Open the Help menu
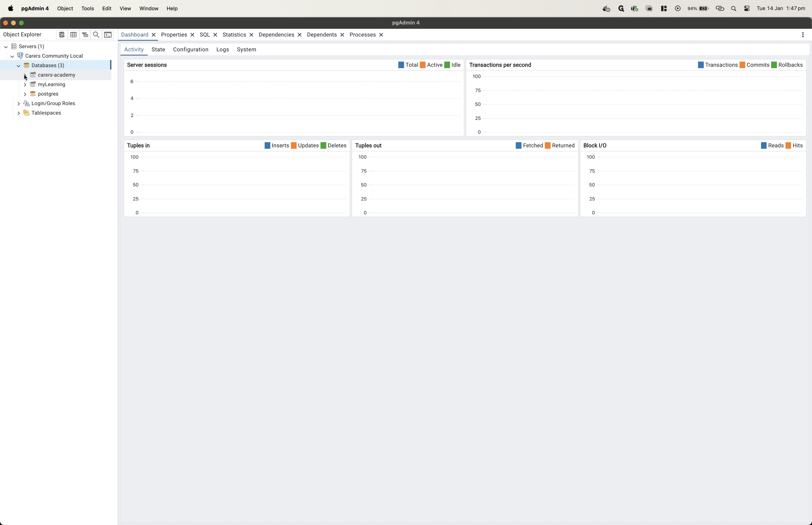Screen dimensions: 812x525 [x=172, y=8]
